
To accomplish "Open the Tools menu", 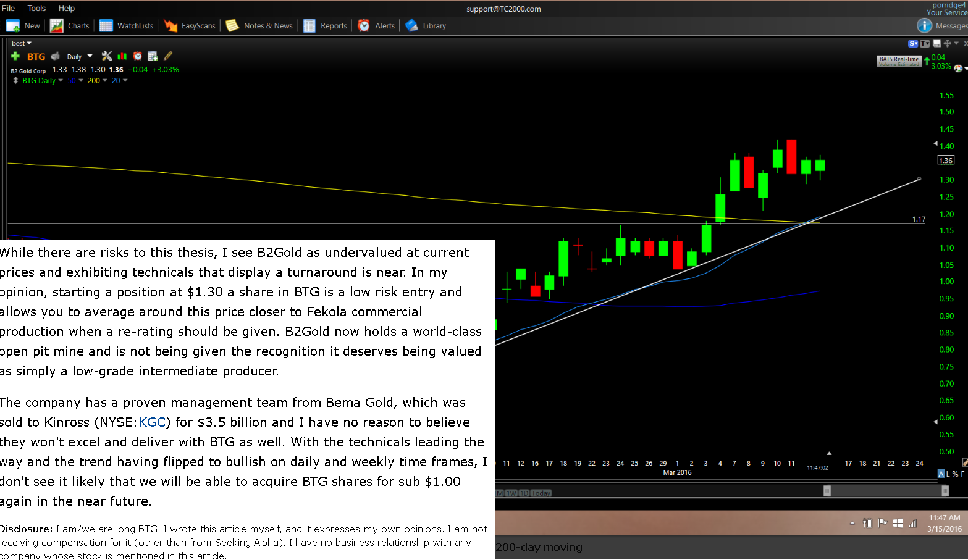I will 36,8.
